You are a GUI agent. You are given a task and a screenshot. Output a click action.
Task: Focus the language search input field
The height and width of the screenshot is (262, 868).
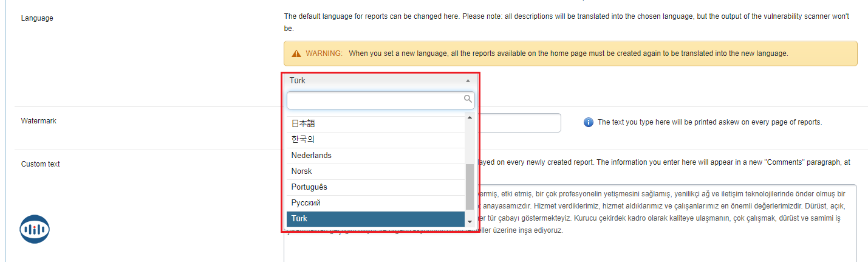click(x=375, y=99)
